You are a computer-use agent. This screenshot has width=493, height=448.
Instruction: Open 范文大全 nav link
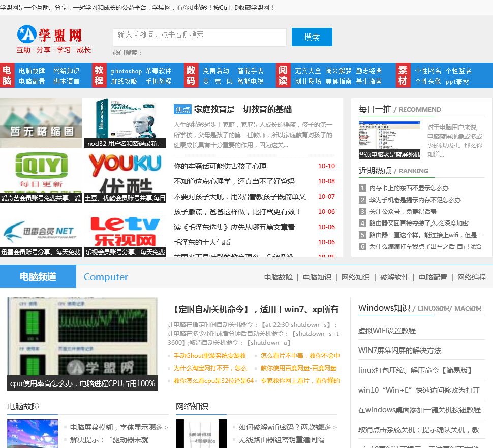click(x=308, y=71)
